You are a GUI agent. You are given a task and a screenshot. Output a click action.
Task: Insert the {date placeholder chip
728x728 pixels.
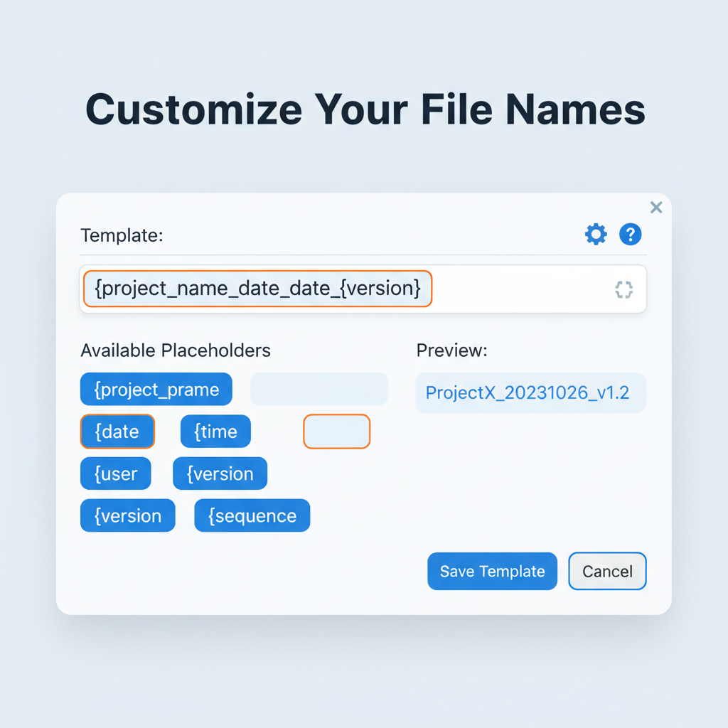click(x=117, y=432)
